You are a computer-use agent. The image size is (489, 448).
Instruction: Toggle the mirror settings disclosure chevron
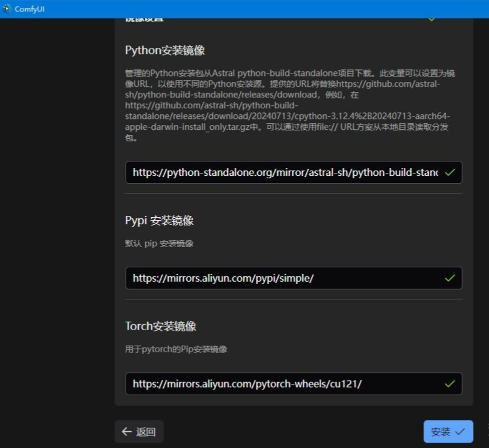[433, 18]
